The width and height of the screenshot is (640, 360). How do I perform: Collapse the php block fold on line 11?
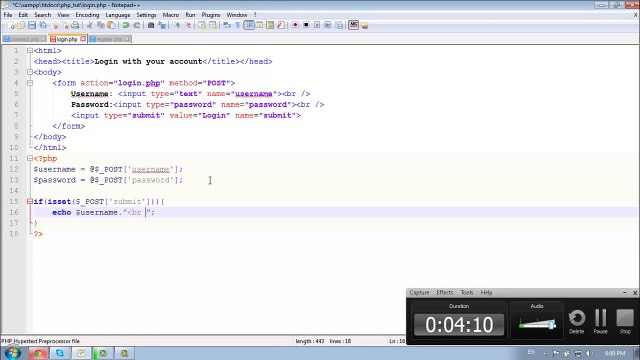click(x=30, y=158)
